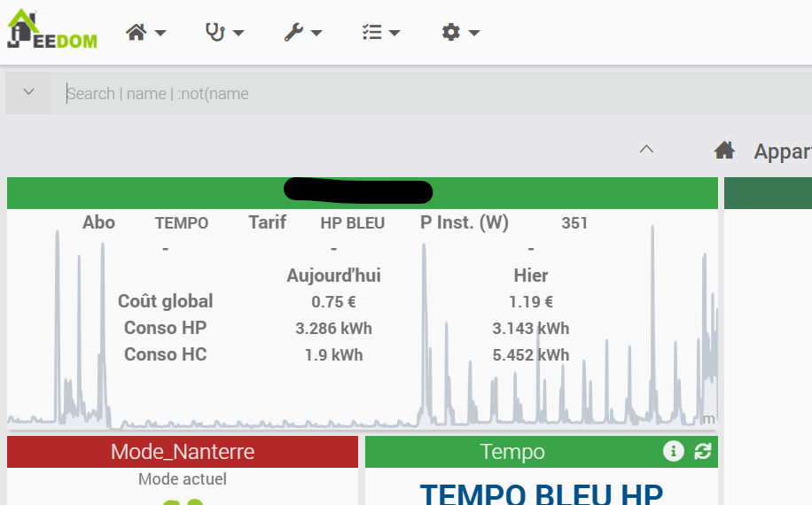
Task: Open the Home menu icon
Action: pos(137,32)
